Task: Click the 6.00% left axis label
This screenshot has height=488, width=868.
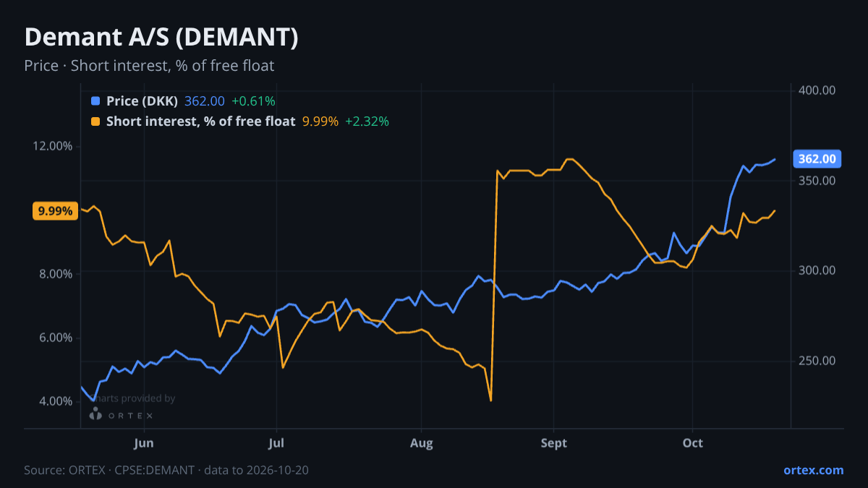Action: click(57, 338)
